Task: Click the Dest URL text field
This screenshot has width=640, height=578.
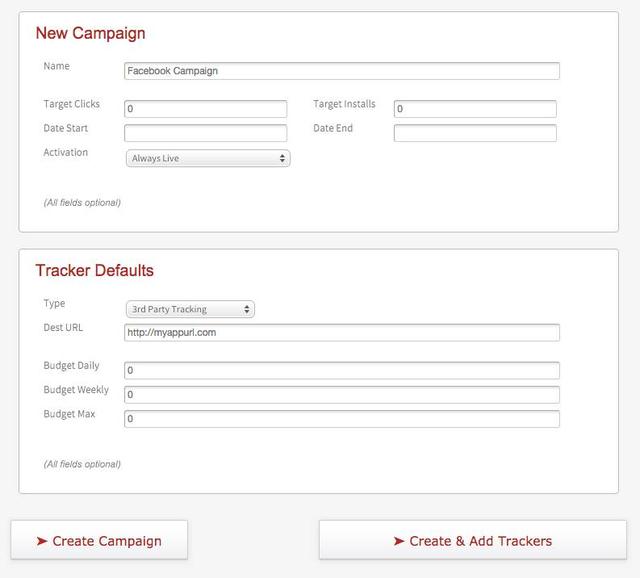Action: coord(341,333)
